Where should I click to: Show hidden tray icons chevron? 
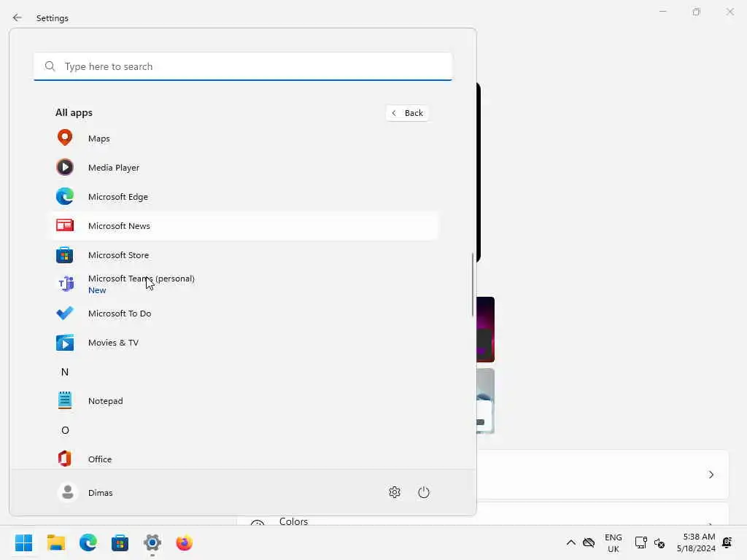tap(570, 542)
